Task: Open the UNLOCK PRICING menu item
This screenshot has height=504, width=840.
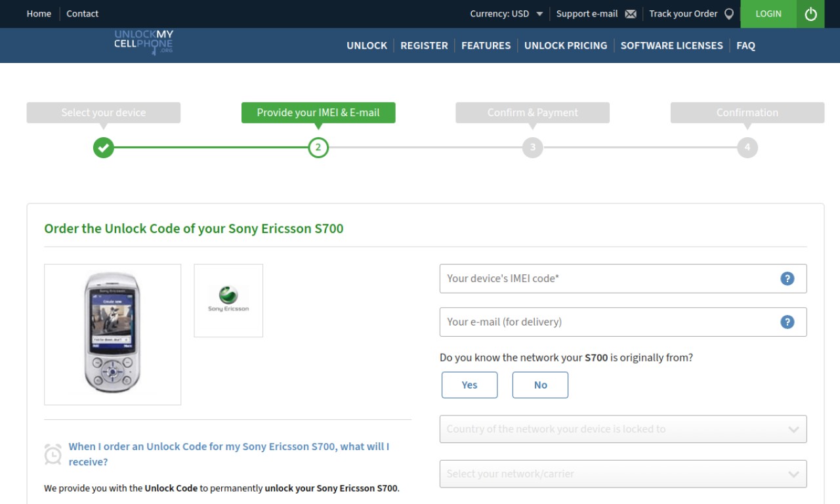Action: 566,45
